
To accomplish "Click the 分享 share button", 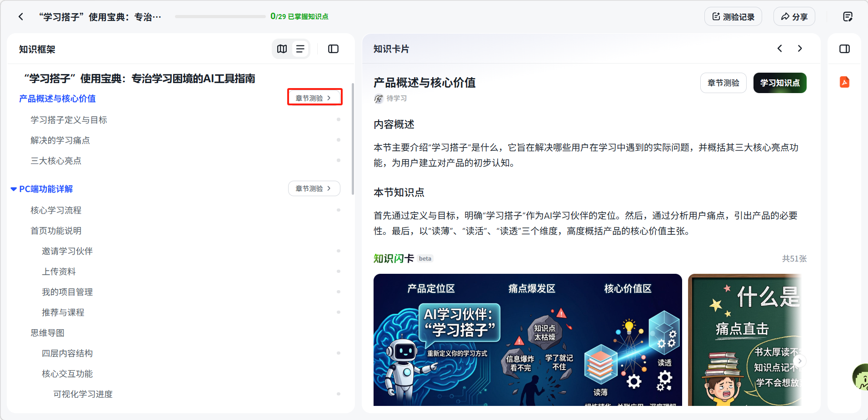I will click(x=794, y=17).
